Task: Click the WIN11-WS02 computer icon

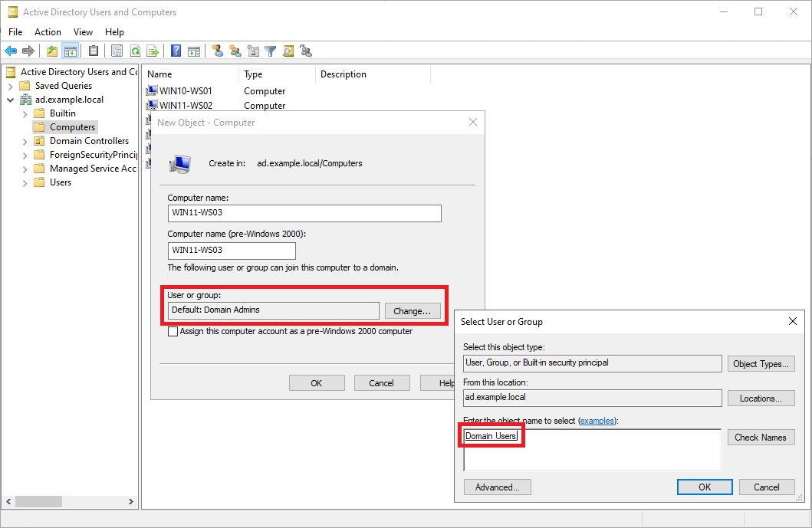Action: [x=152, y=105]
